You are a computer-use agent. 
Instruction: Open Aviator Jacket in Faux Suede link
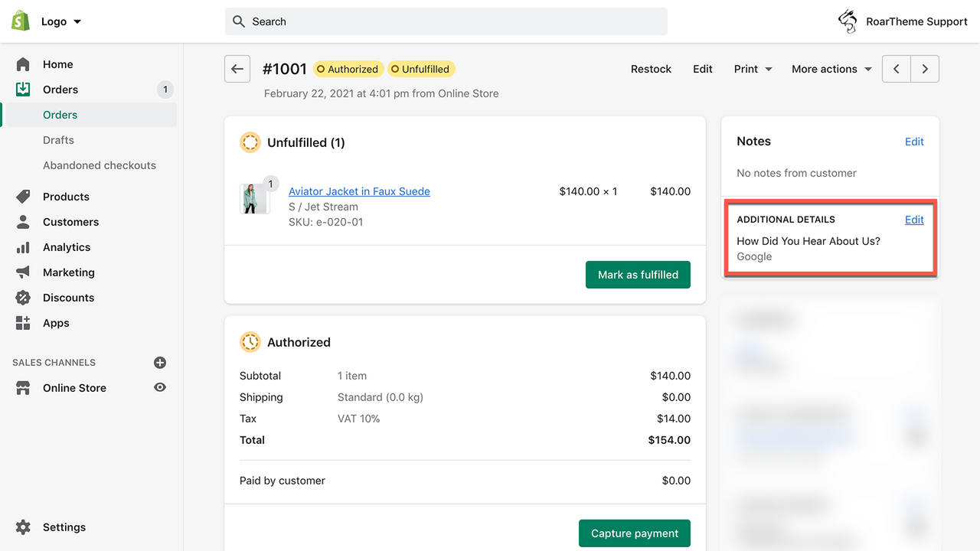click(x=359, y=191)
